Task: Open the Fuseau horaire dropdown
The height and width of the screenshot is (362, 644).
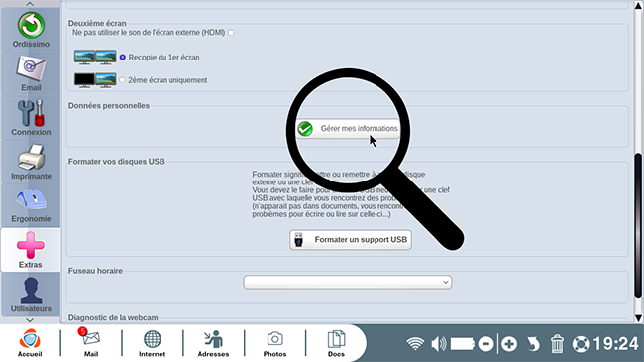Action: point(348,282)
